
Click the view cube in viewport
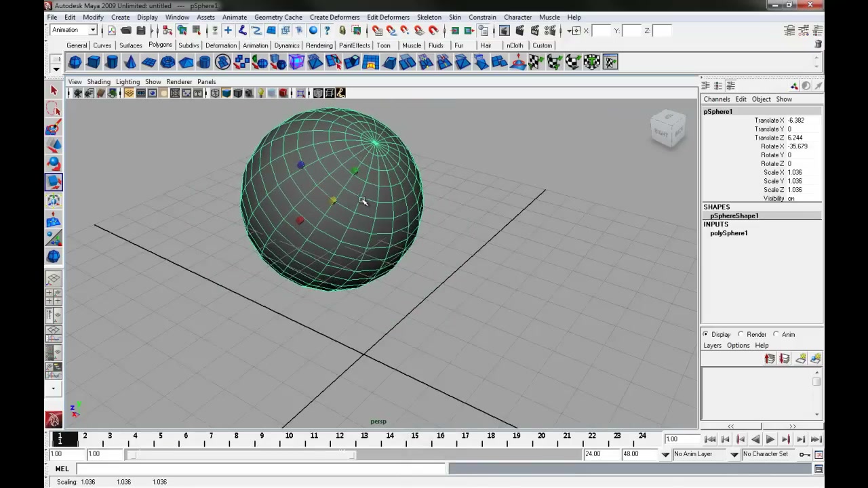[668, 129]
